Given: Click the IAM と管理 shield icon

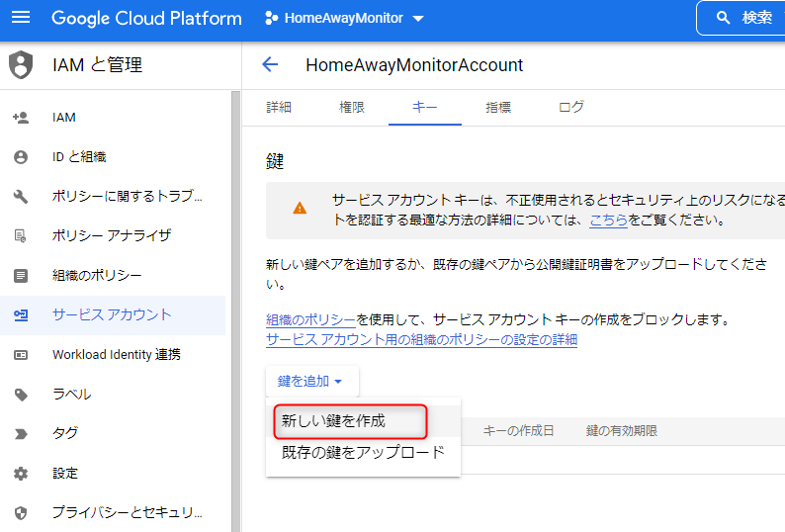Looking at the screenshot, I should tap(21, 65).
